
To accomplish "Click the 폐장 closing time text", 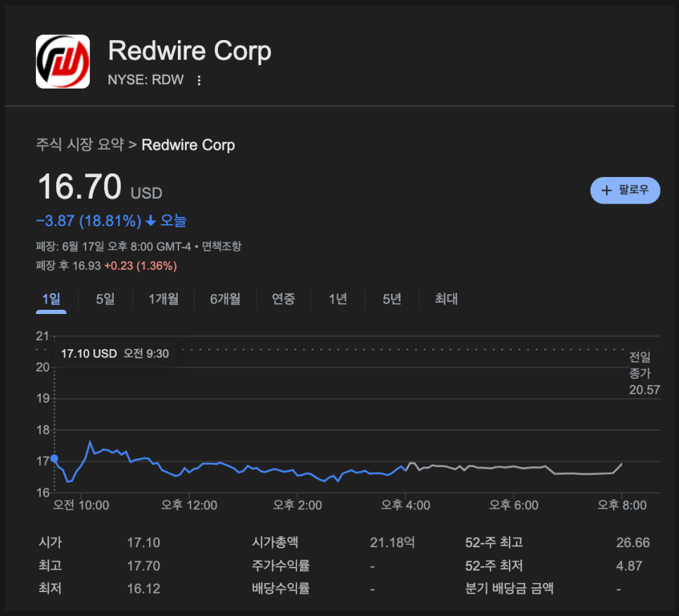I will [x=113, y=246].
